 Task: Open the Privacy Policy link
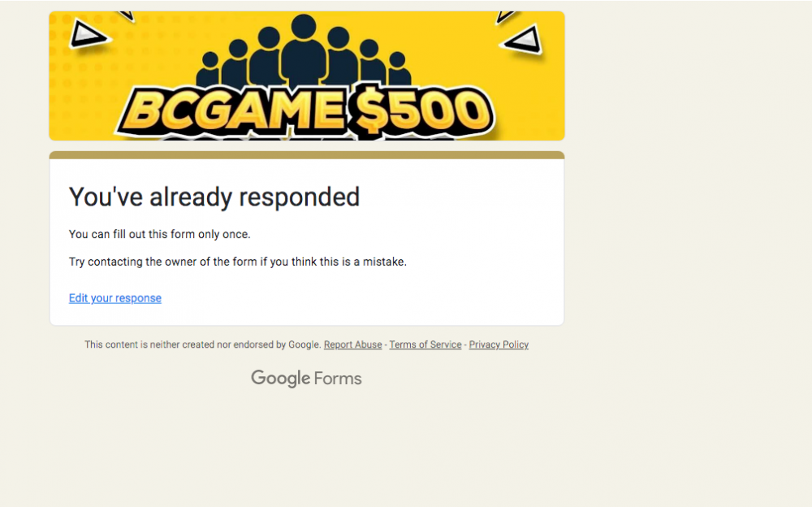coord(499,344)
